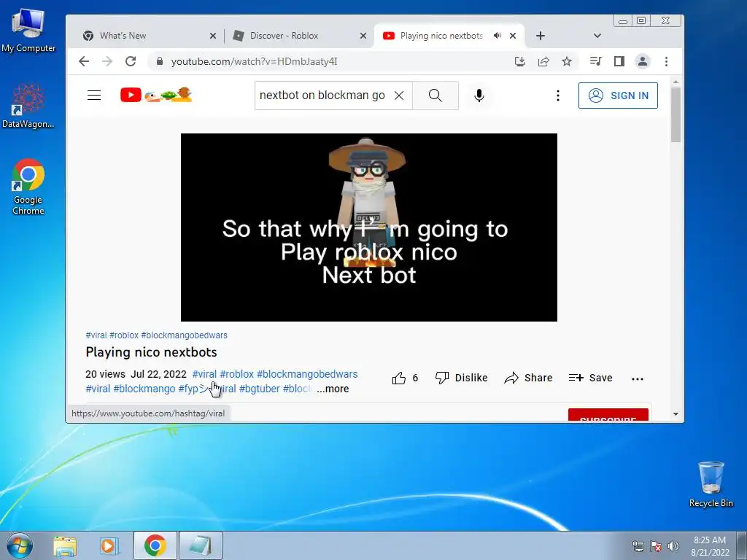
Task: Click the video player to pause
Action: pos(368,227)
